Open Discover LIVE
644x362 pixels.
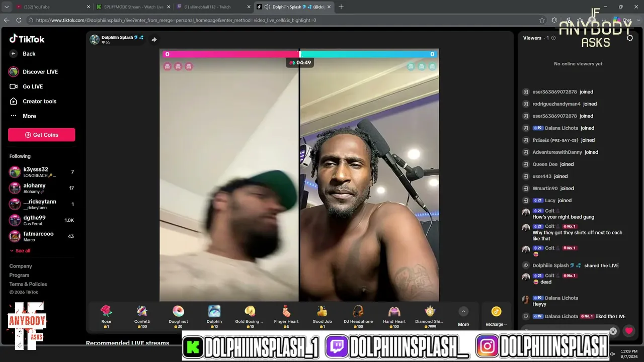click(x=33, y=72)
